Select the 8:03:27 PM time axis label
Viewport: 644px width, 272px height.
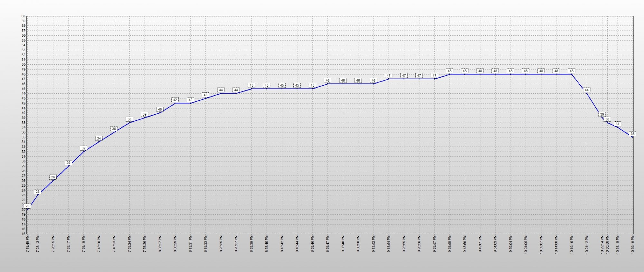click(160, 245)
